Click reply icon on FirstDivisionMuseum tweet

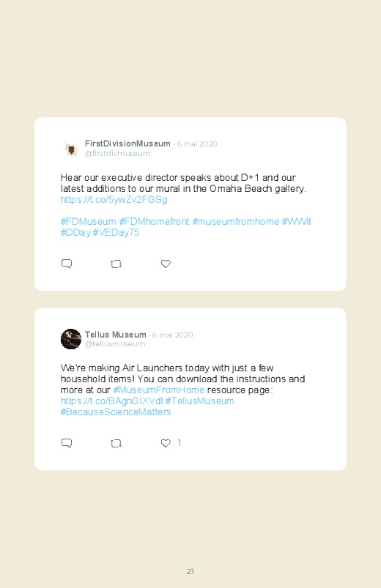coord(67,264)
